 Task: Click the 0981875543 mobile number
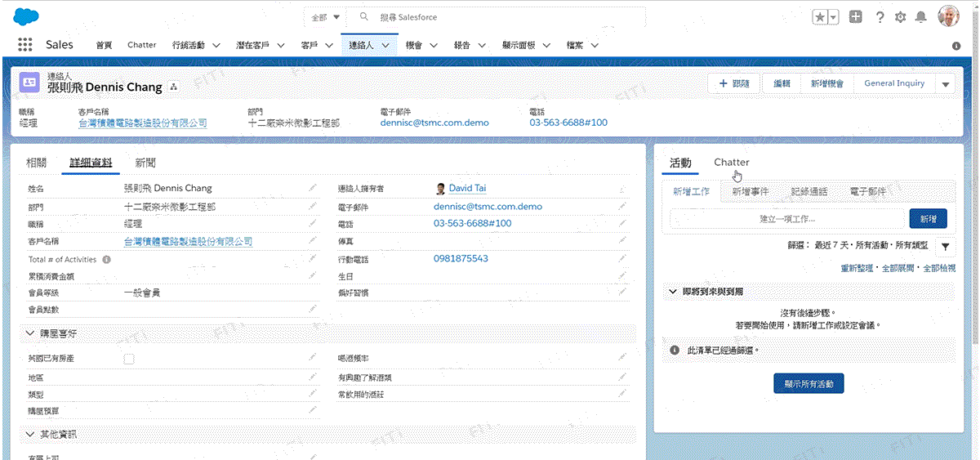(x=461, y=258)
